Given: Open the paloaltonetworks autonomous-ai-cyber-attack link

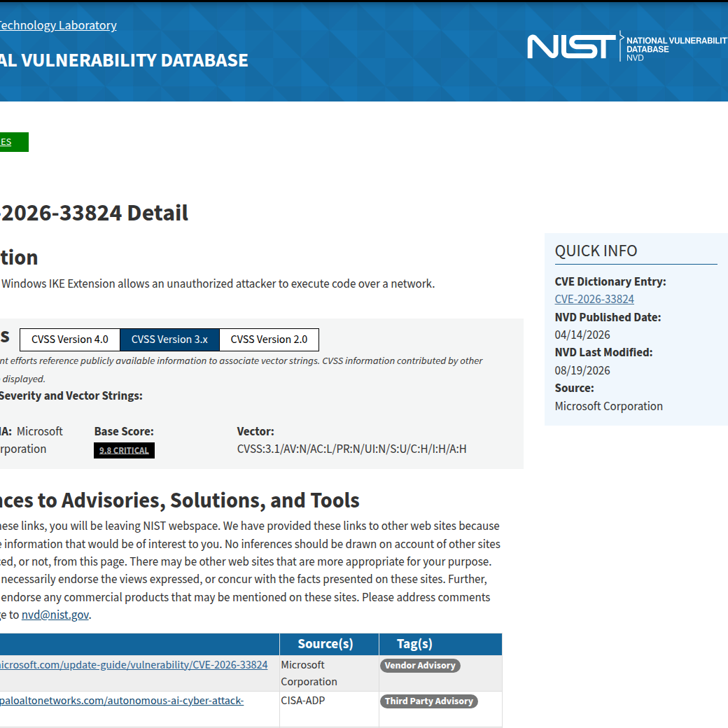Looking at the screenshot, I should tap(122, 701).
